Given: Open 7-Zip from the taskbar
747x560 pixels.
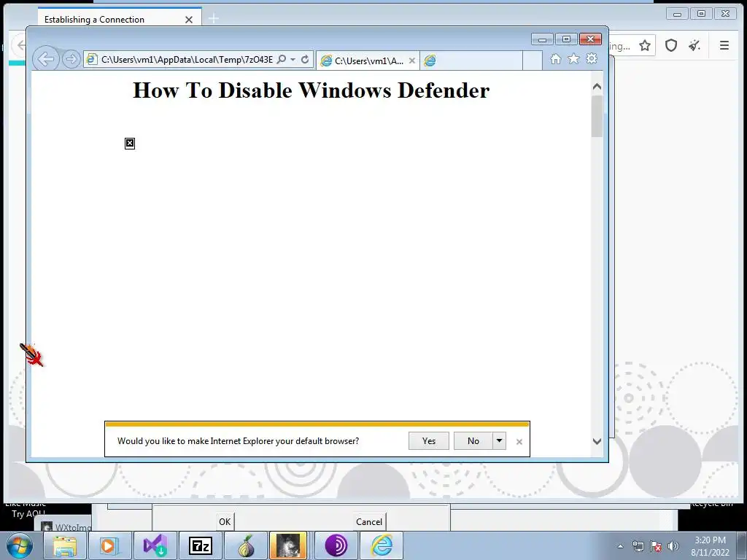Looking at the screenshot, I should [x=200, y=545].
